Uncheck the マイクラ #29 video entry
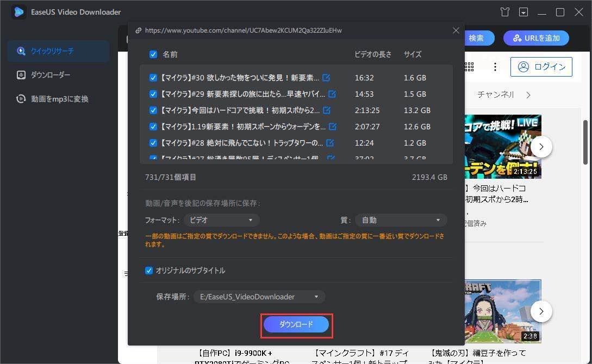The image size is (592, 364). (x=153, y=94)
